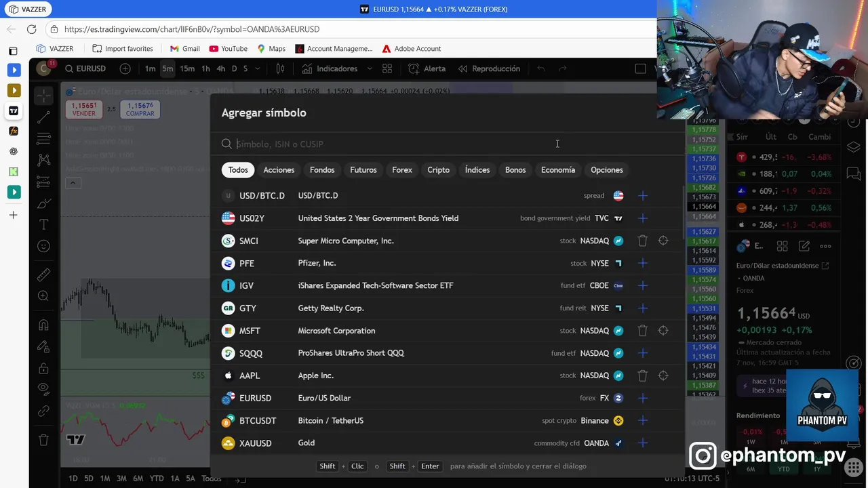Collapse the indicator legend chevron
The height and width of the screenshot is (488, 868).
[x=73, y=183]
